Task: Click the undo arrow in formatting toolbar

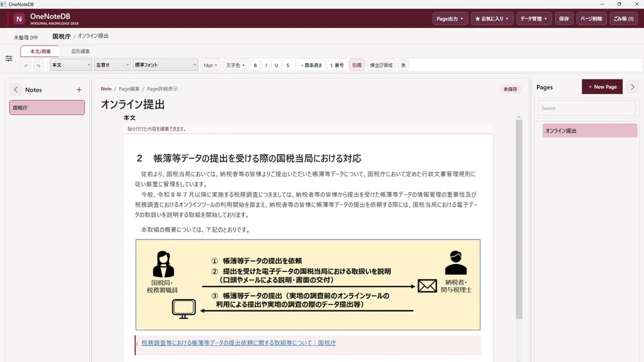Action: click(27, 65)
